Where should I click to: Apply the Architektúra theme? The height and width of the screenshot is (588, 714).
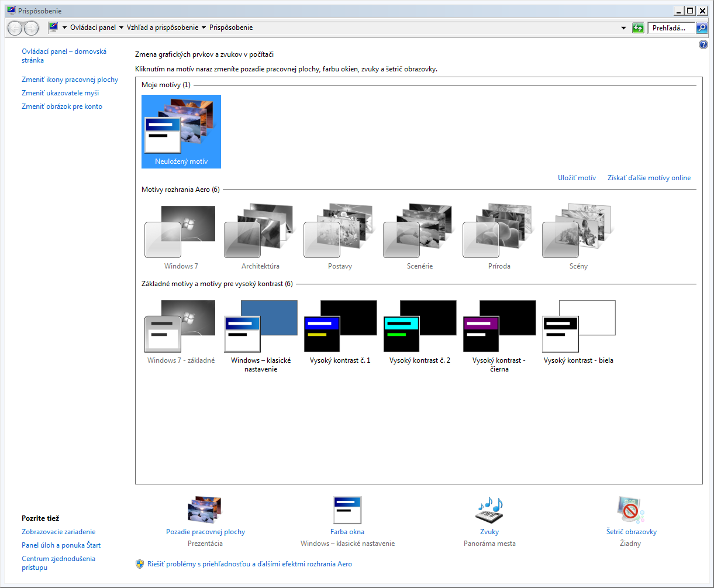point(260,237)
